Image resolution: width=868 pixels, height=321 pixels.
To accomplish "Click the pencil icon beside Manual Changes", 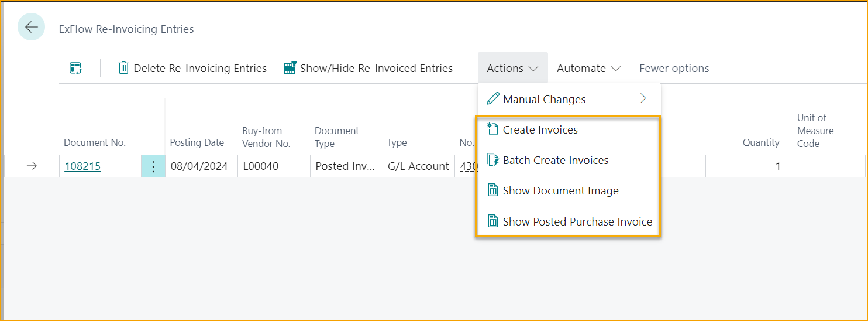I will [x=493, y=99].
